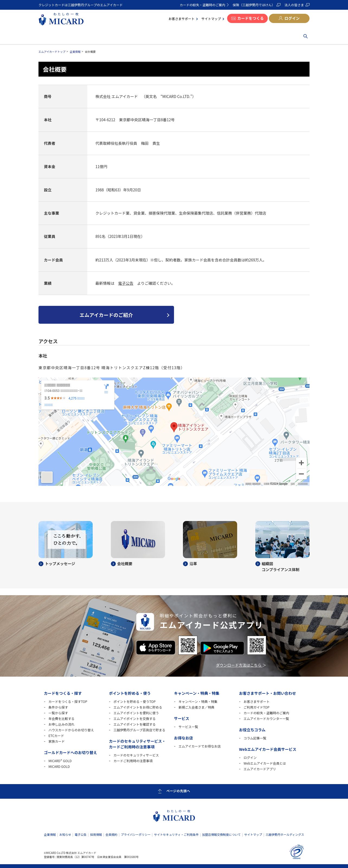The width and height of the screenshot is (348, 868).
Task: Click the Privacy Mark badge icon
Action: pyautogui.click(x=297, y=852)
